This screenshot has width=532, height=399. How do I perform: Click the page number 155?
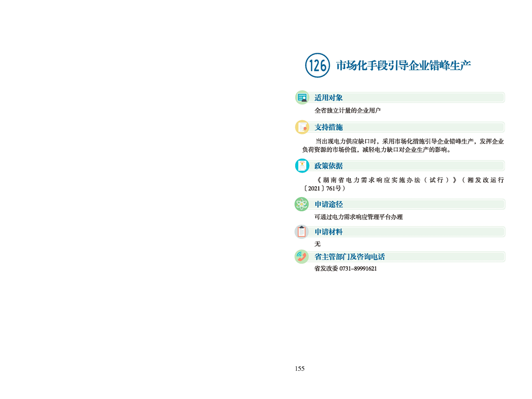coord(300,369)
